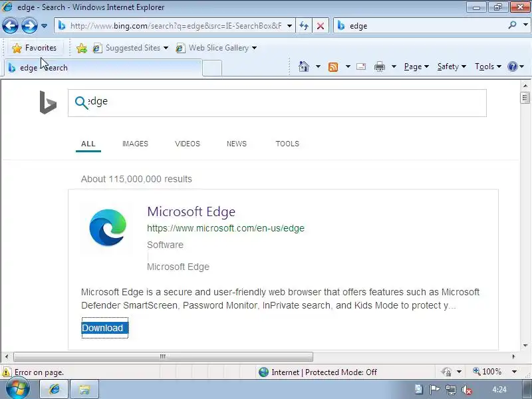
Task: Go forward with the Forward arrow button
Action: tap(29, 26)
